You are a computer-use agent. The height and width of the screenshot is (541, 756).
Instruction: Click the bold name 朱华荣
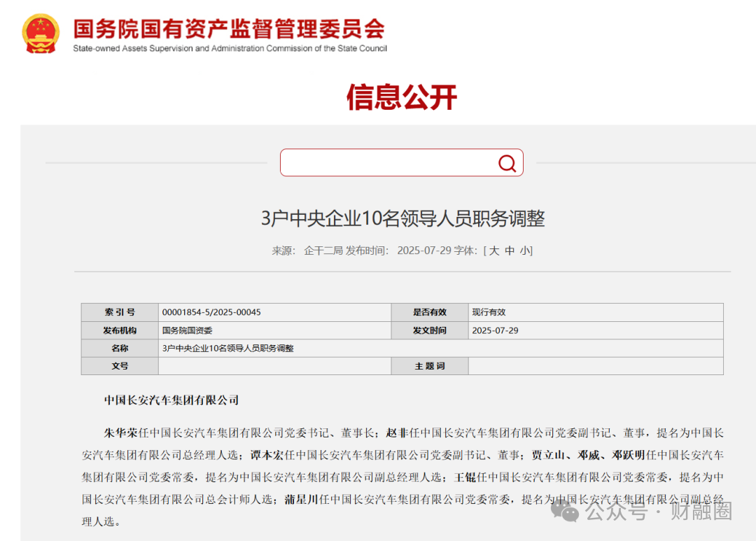point(121,433)
